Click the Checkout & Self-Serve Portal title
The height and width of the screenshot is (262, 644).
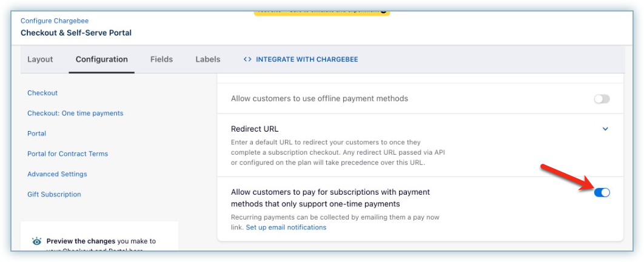point(76,33)
